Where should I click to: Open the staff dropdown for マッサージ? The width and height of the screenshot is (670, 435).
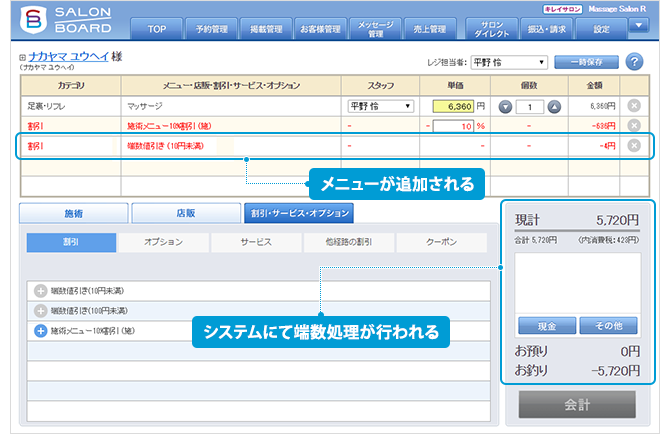[380, 106]
